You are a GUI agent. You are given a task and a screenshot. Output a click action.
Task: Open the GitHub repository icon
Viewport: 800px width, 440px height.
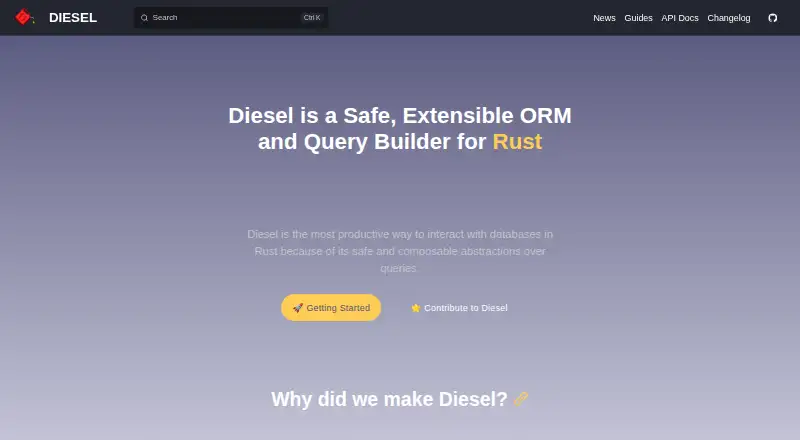pyautogui.click(x=772, y=18)
